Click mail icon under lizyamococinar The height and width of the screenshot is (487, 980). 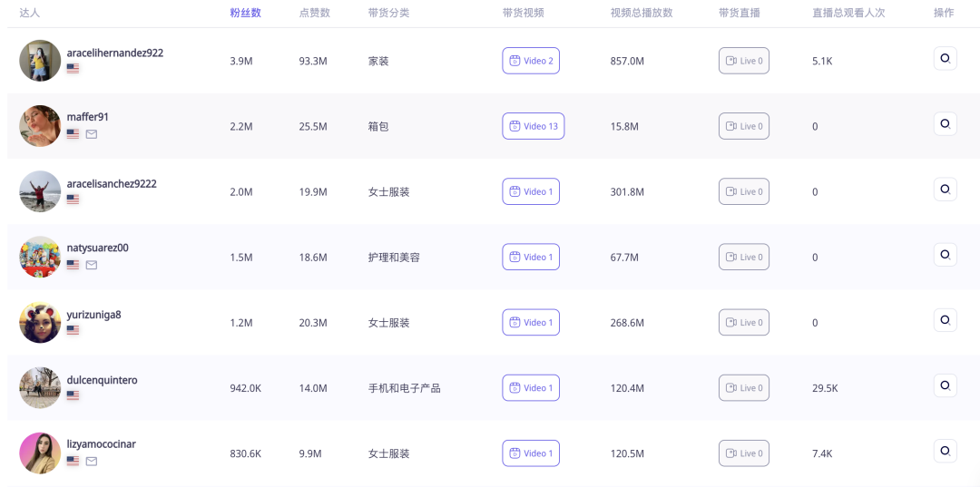(x=92, y=462)
